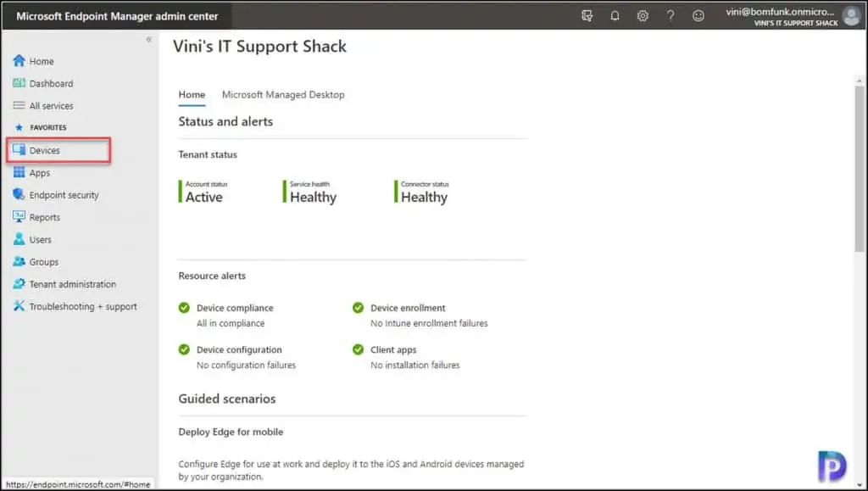Open the Dashboard icon in navigation
Screen dimensions: 868x491
click(19, 83)
